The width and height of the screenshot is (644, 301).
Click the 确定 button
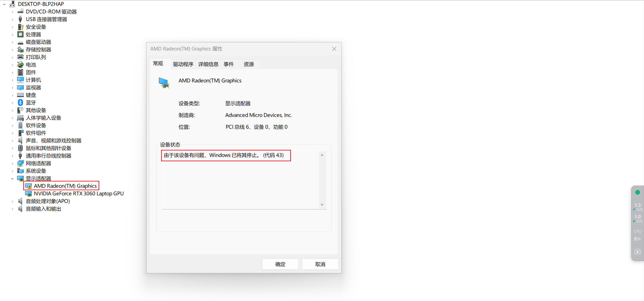point(280,264)
